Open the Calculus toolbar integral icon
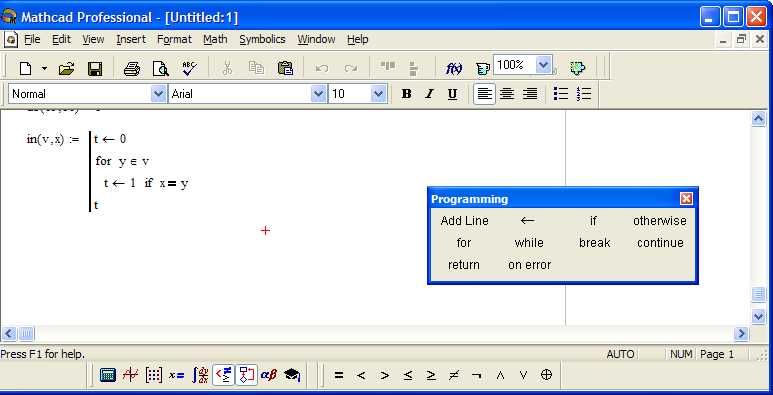 coord(200,375)
